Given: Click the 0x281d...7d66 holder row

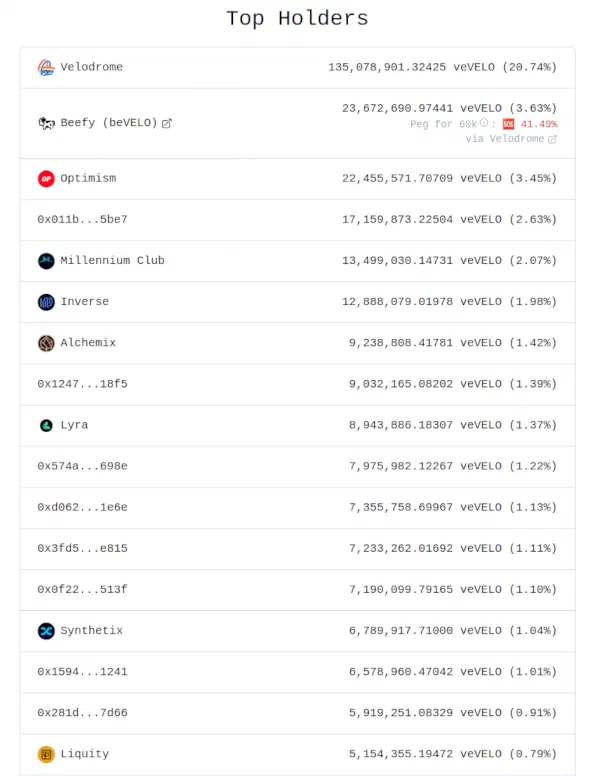Looking at the screenshot, I should 297,713.
